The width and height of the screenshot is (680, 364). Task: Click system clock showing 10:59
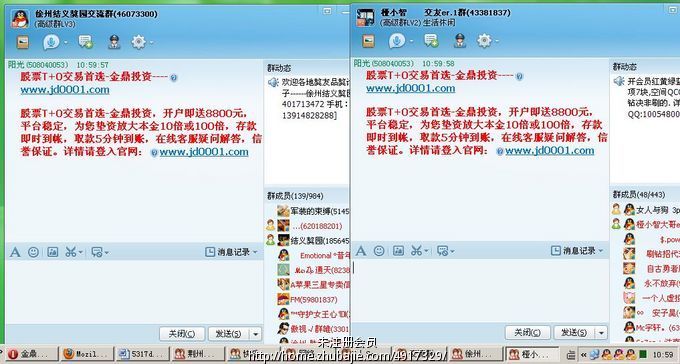663,354
